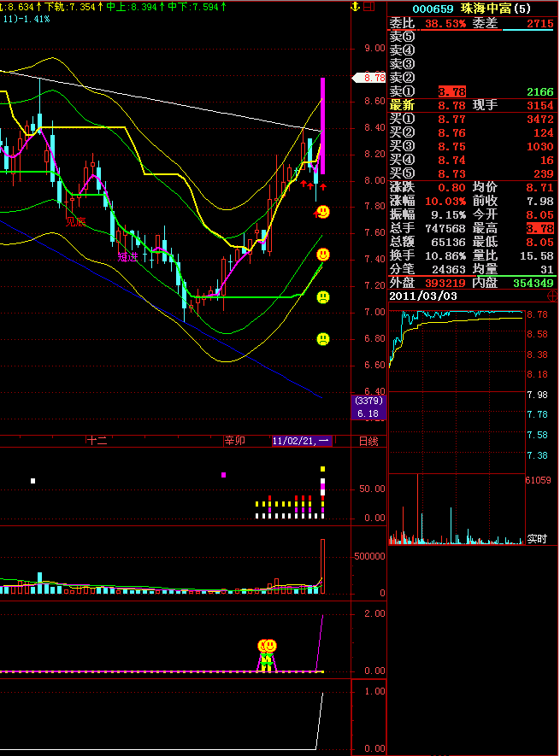Click the 前收 previous close 7.98
Viewport: 560px width, 756px height.
pyautogui.click(x=539, y=201)
